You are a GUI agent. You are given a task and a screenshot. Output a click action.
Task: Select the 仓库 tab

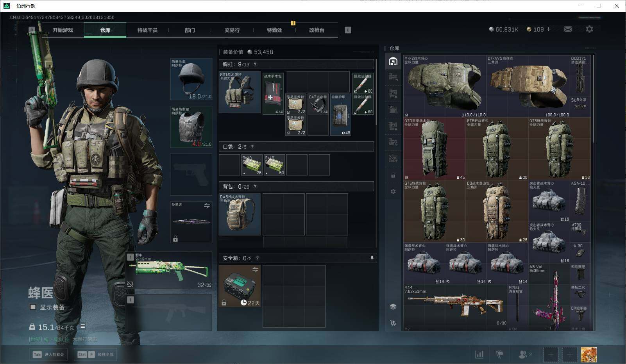coord(105,30)
